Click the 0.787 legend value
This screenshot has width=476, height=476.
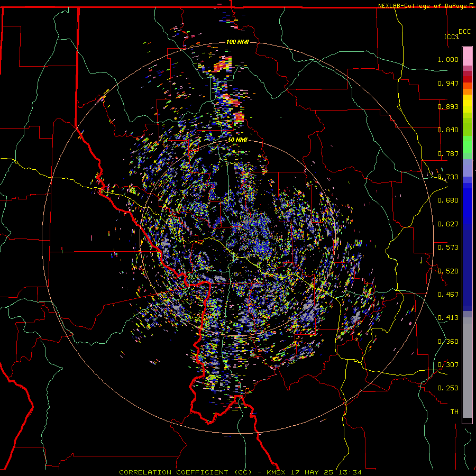[x=448, y=153]
